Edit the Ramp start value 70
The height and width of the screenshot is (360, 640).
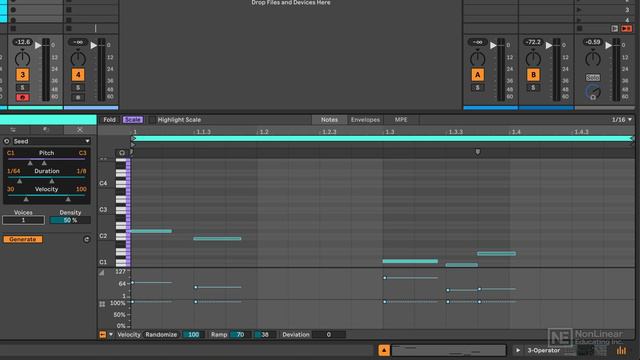(239, 335)
